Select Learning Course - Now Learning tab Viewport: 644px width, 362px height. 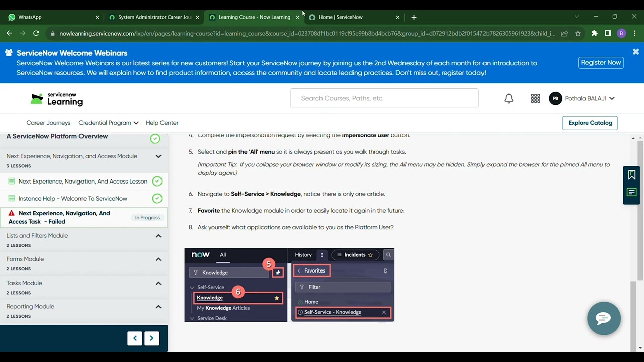click(254, 17)
